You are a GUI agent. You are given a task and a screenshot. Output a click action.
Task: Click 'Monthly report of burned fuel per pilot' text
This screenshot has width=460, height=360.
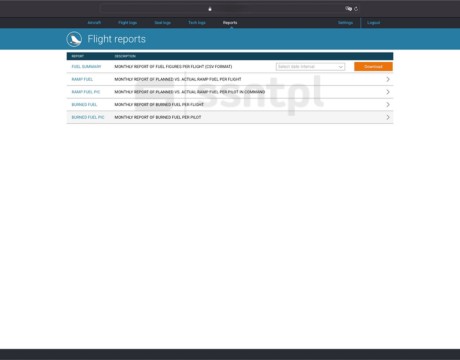click(158, 117)
